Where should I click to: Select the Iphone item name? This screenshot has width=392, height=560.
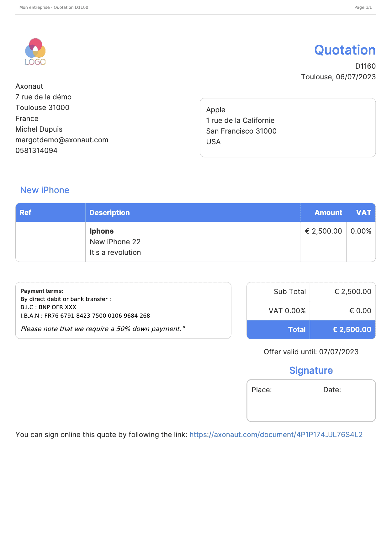(102, 231)
